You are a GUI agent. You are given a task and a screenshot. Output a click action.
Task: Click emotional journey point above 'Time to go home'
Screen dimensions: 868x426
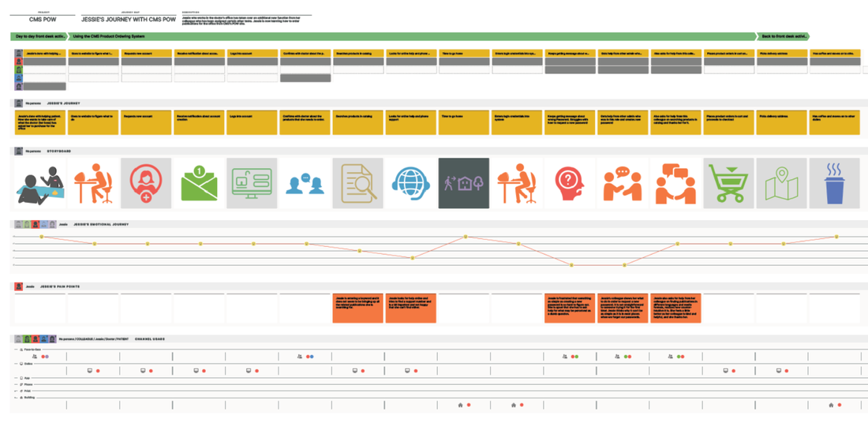466,237
